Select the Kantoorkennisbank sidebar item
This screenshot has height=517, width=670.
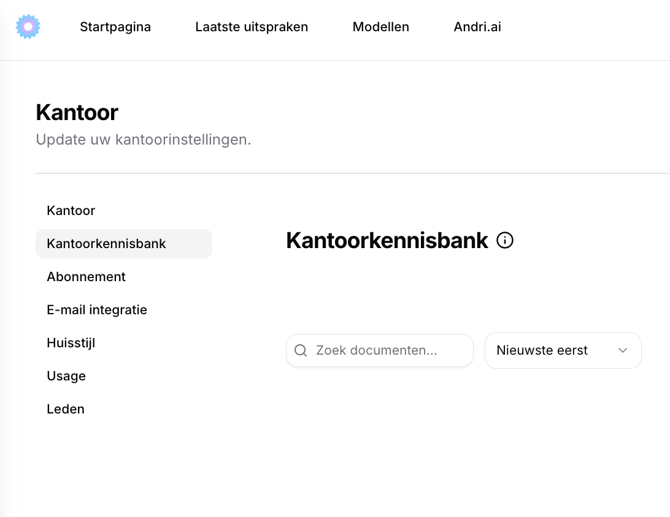106,244
